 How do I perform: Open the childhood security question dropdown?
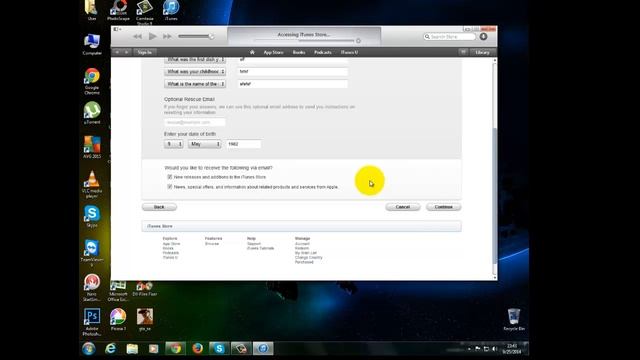195,72
